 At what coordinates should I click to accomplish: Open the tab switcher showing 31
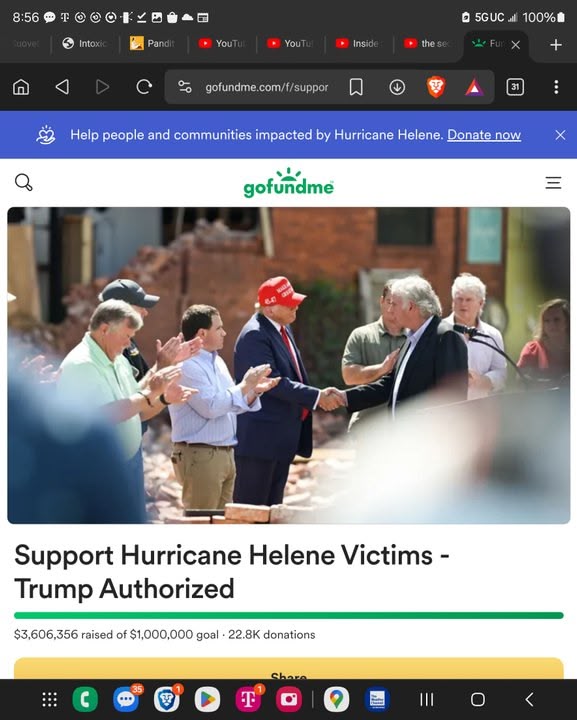pyautogui.click(x=515, y=87)
